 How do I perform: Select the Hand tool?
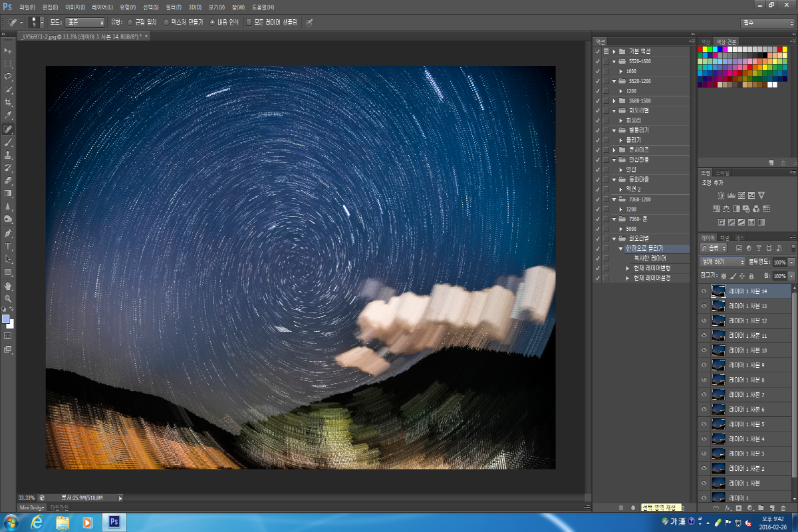click(x=8, y=285)
